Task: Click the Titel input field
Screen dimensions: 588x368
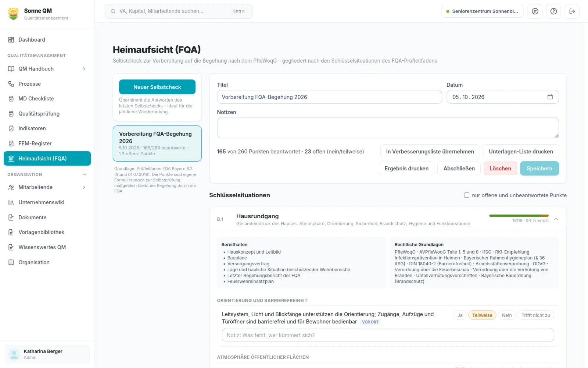Action: [329, 97]
